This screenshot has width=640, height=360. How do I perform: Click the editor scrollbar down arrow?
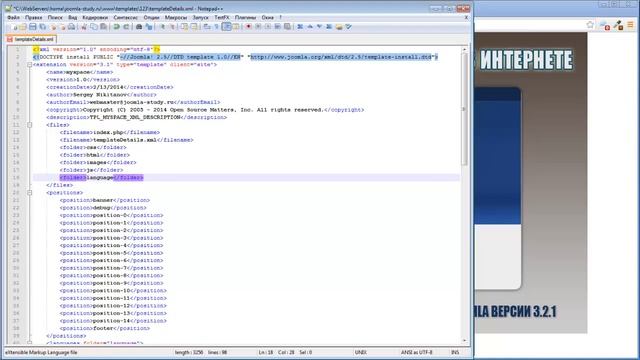464,341
